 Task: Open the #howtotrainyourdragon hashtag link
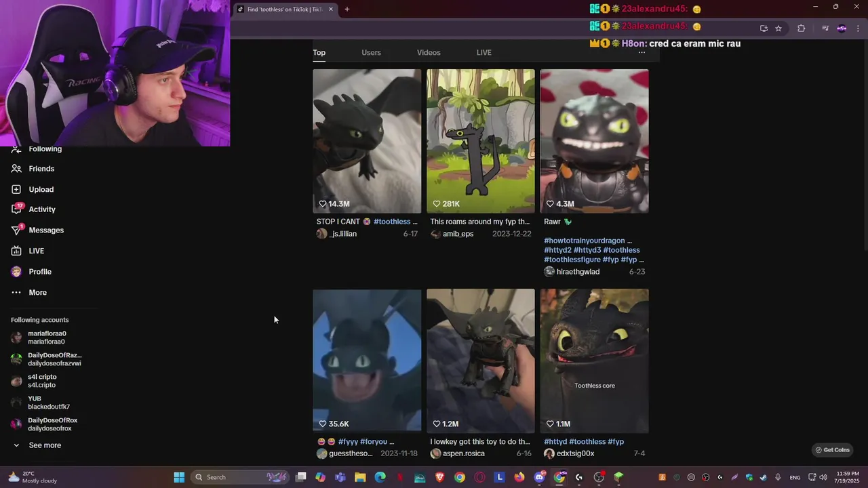click(x=584, y=241)
